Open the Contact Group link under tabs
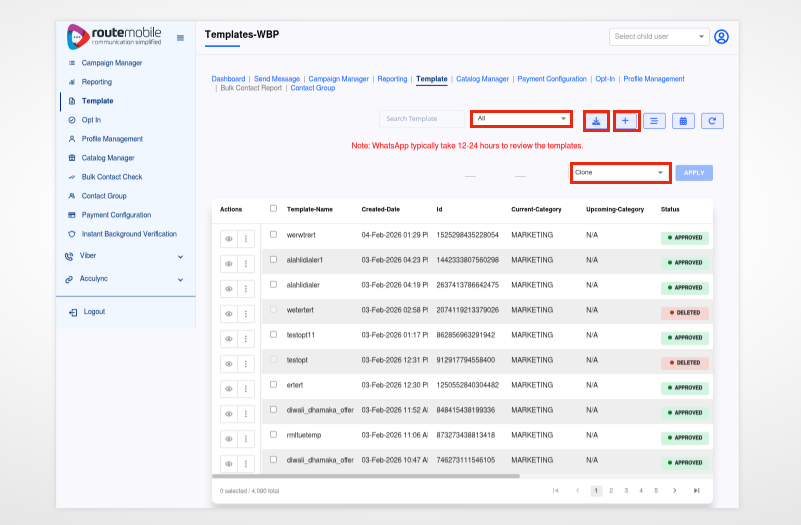The image size is (801, 525). coord(313,88)
